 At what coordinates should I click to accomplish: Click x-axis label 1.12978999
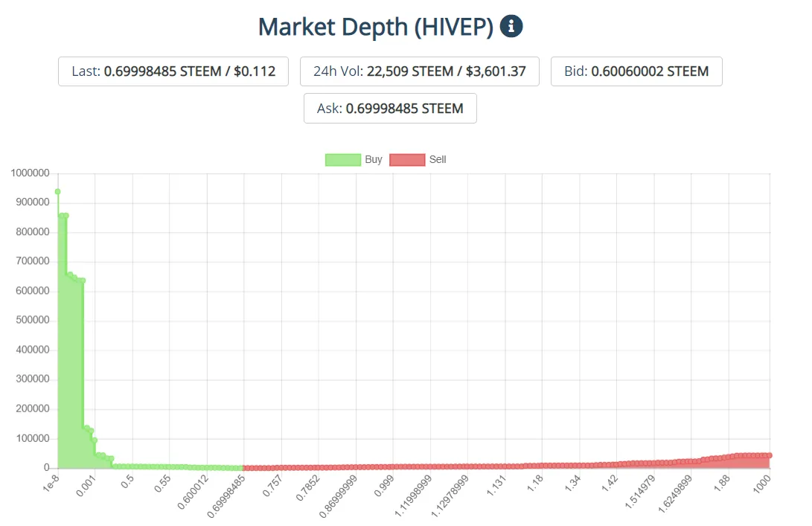point(450,496)
